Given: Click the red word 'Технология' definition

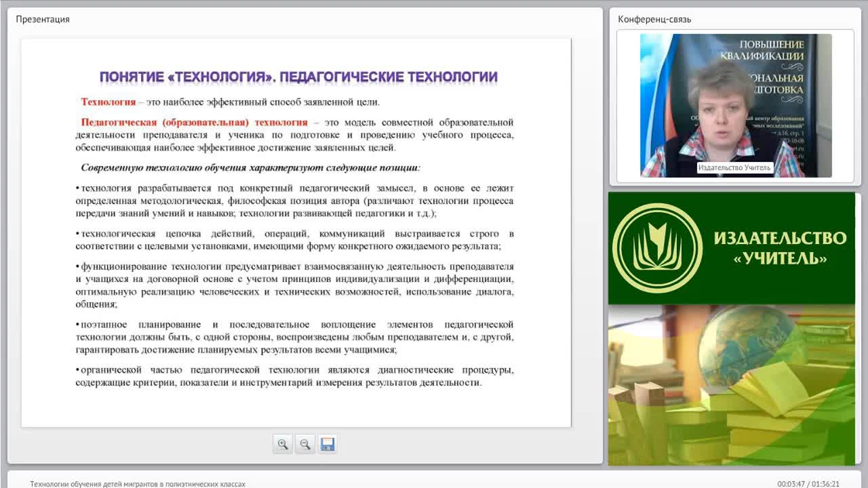Looking at the screenshot, I should (108, 102).
